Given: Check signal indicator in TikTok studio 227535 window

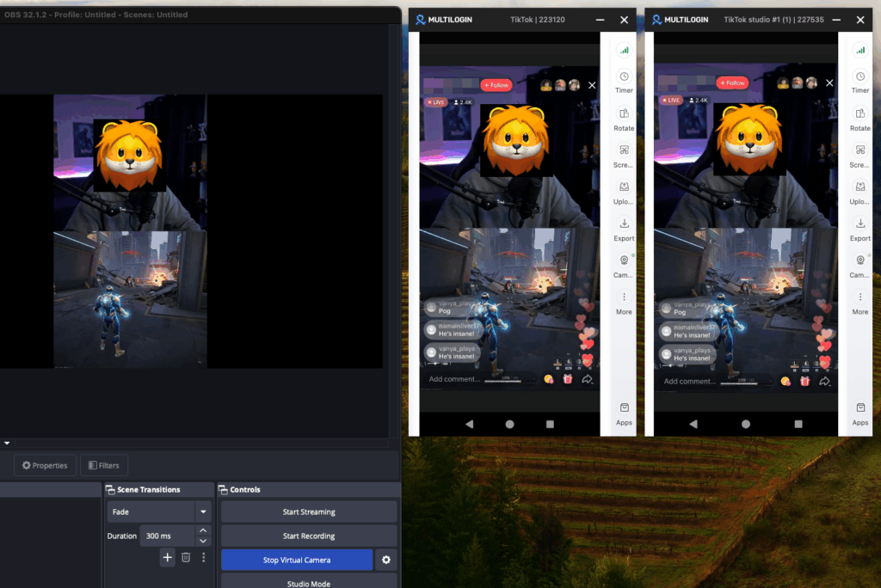Looking at the screenshot, I should (860, 50).
